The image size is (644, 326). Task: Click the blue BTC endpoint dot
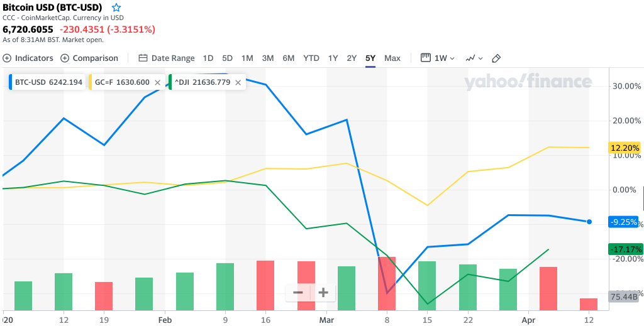coord(589,222)
